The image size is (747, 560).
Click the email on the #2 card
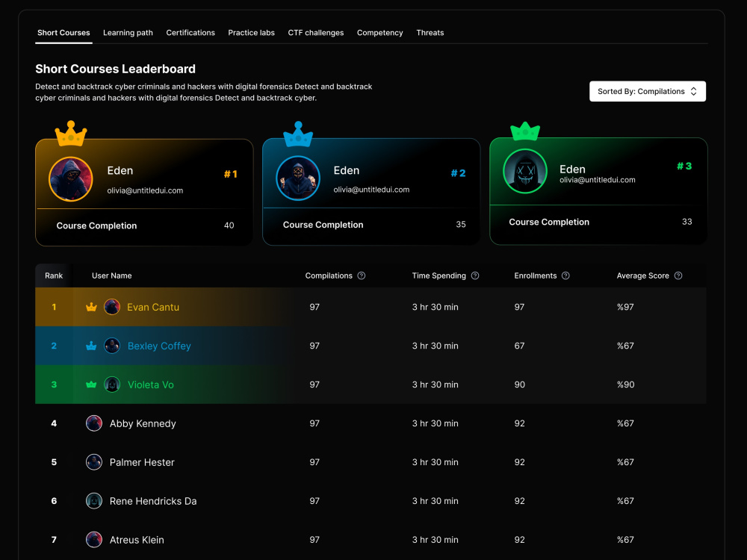coord(371,190)
